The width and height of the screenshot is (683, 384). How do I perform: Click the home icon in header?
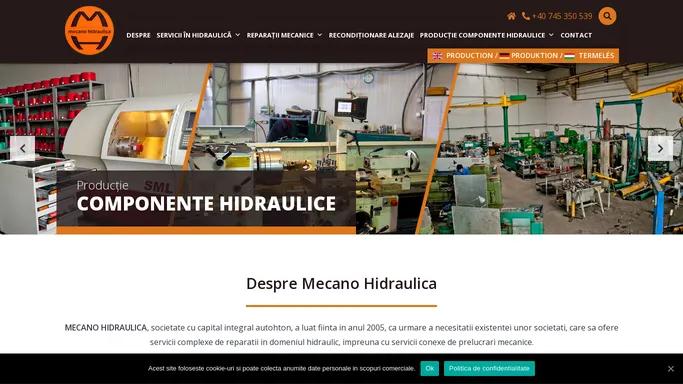[511, 16]
